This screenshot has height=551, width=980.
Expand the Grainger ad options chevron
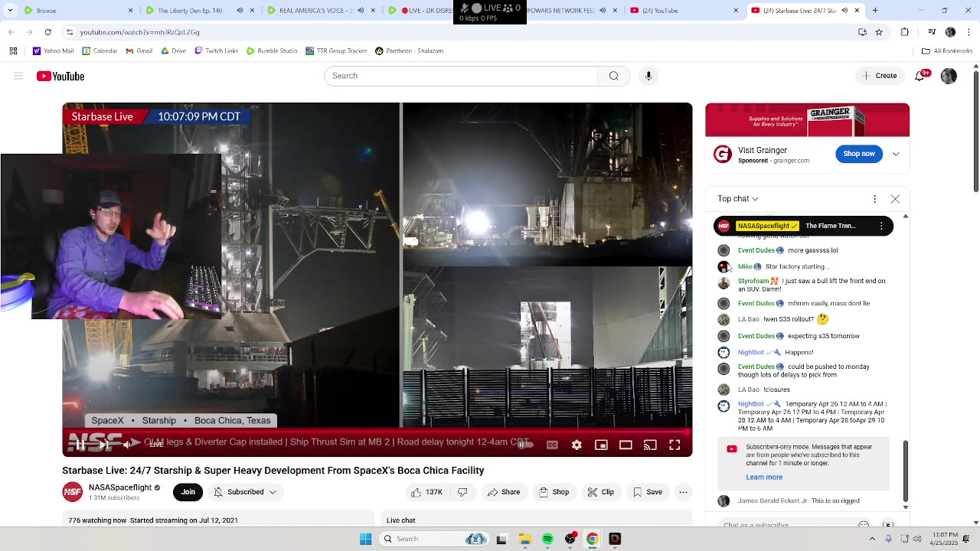tap(896, 154)
